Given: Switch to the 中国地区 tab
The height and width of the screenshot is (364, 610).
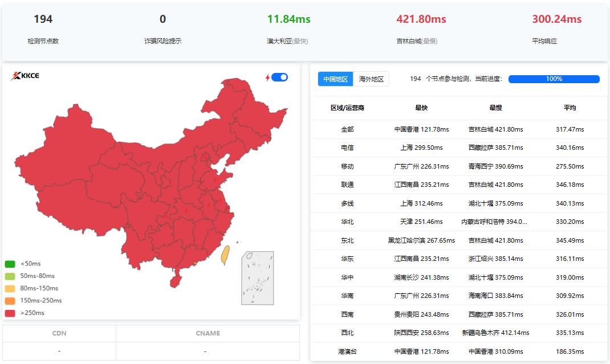Looking at the screenshot, I should coord(335,79).
